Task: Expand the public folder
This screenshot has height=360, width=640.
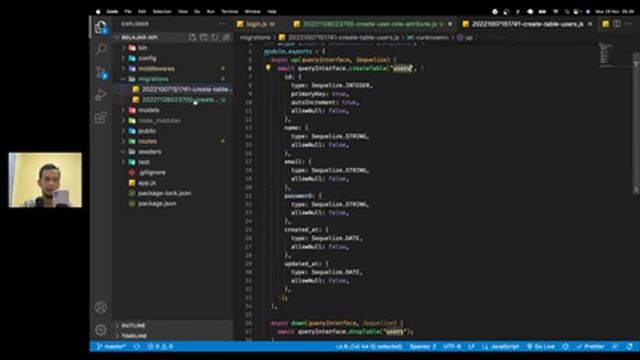Action: (173, 131)
